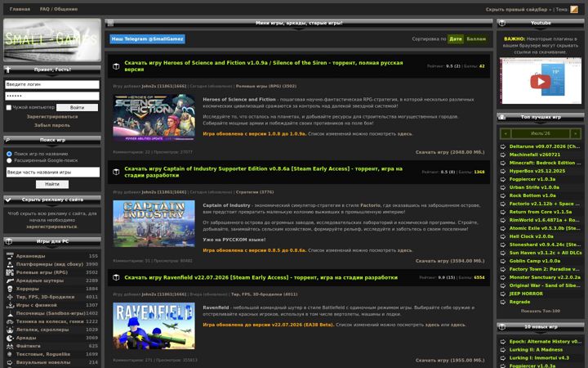Click the RPG category icon
Viewport: 588px width, 368px height.
(x=10, y=272)
